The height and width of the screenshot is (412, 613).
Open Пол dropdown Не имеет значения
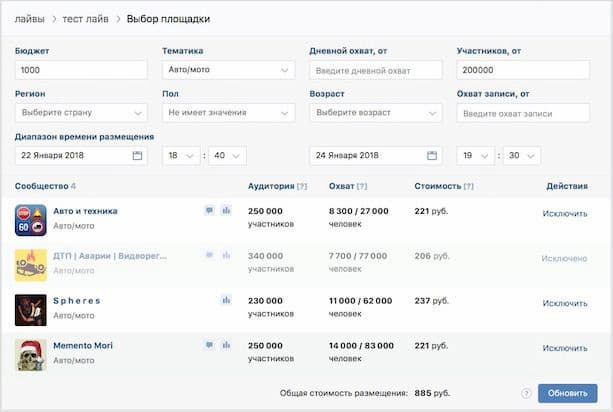pyautogui.click(x=229, y=113)
